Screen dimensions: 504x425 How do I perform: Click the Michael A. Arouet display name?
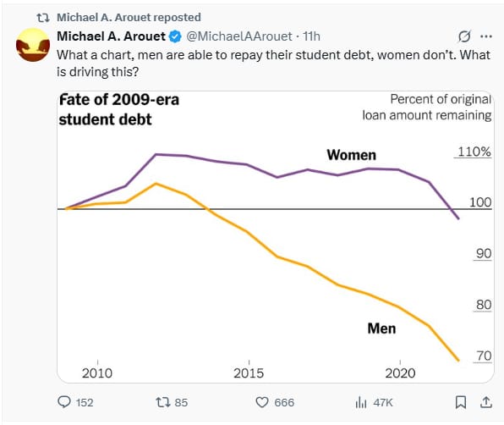coord(112,36)
